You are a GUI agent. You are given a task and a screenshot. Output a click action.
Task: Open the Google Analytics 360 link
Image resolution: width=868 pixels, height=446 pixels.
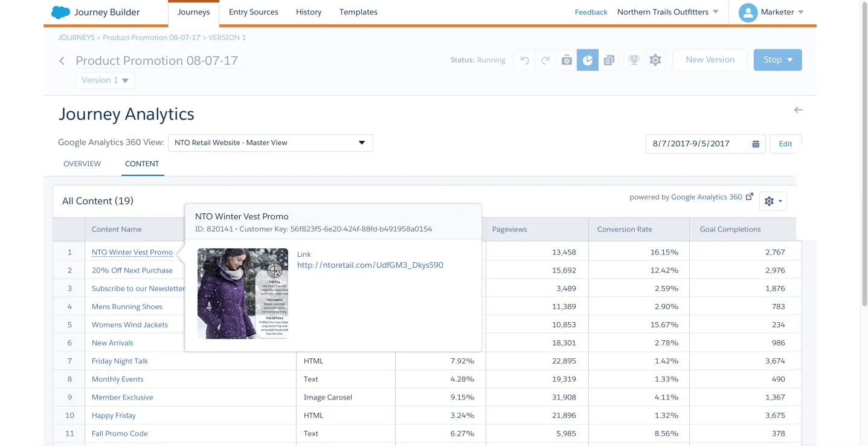[706, 197]
